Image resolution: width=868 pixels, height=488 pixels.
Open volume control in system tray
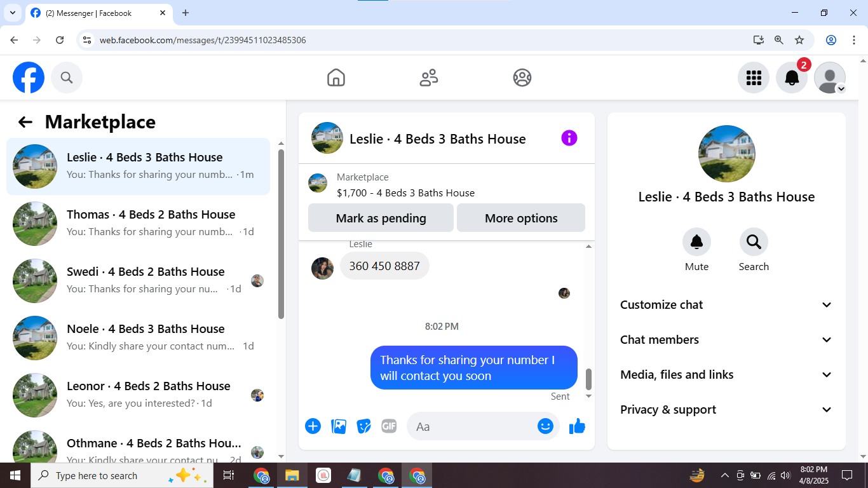pyautogui.click(x=785, y=475)
